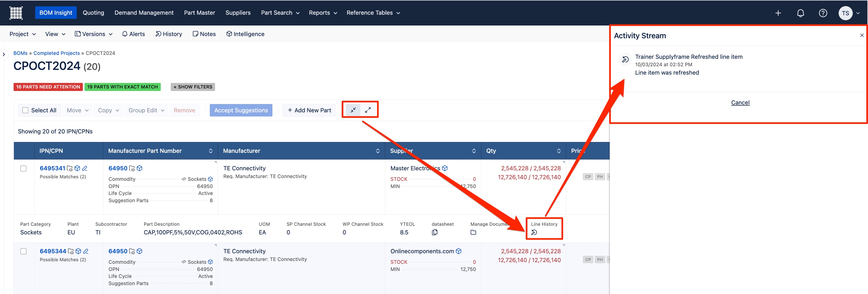Image resolution: width=868 pixels, height=294 pixels.
Task: Click cube icon beside first row's 64950
Action: 139,168
